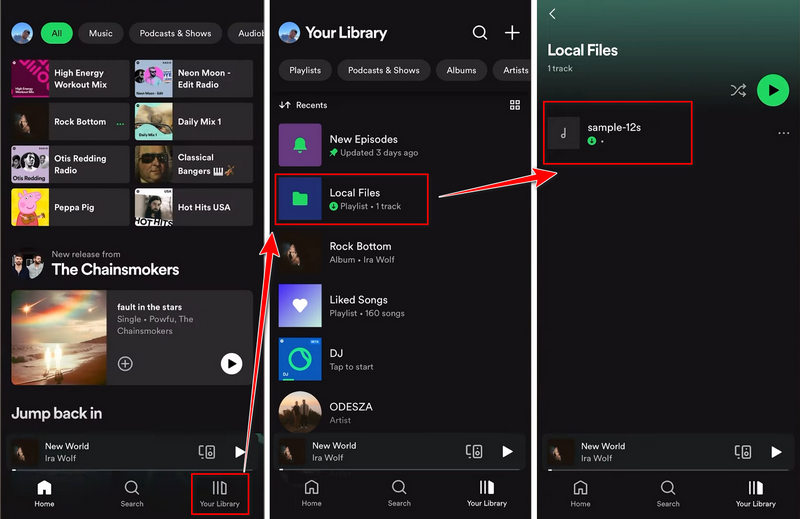This screenshot has height=519, width=800.
Task: Play New World in middle mini player
Action: 507,451
